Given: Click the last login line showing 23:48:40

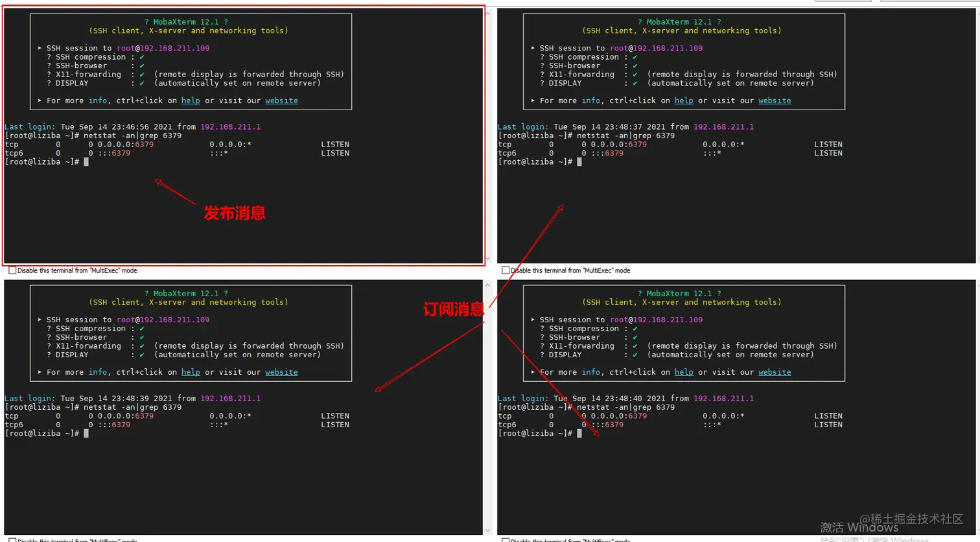Looking at the screenshot, I should pos(626,399).
